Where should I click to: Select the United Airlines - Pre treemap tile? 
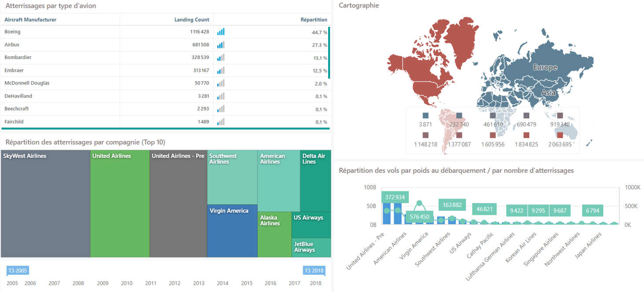click(178, 204)
